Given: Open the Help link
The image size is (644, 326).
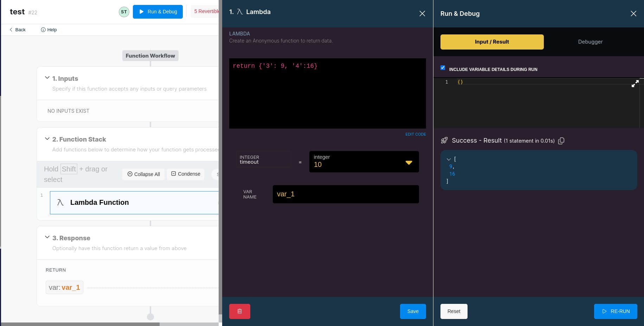Looking at the screenshot, I should 49,30.
